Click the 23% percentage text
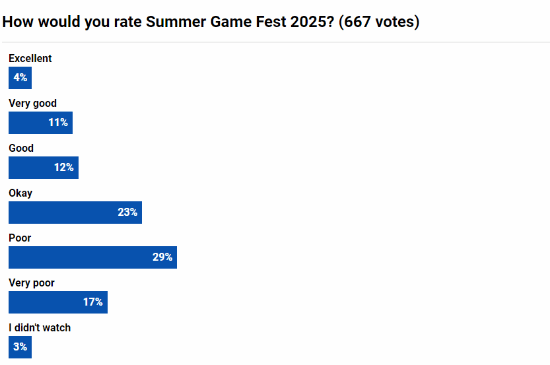This screenshot has height=365, width=550. coord(127,212)
